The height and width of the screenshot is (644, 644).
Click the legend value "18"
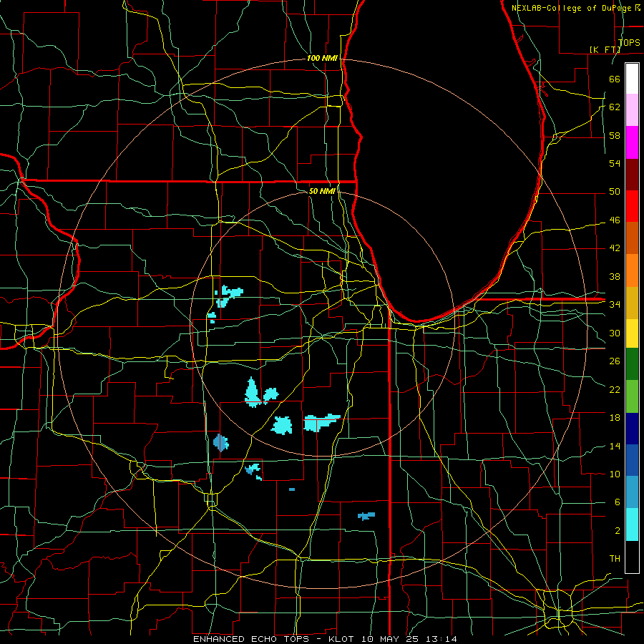615,418
